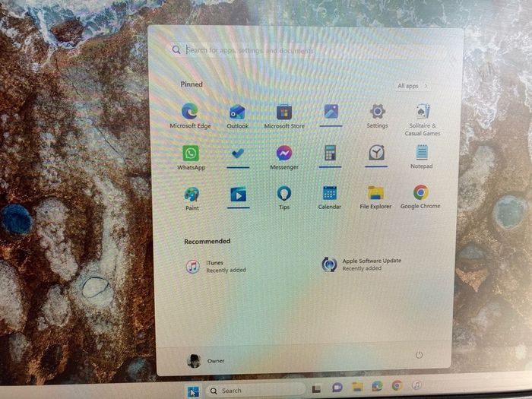
Task: Click the All apps button
Action: 412,86
